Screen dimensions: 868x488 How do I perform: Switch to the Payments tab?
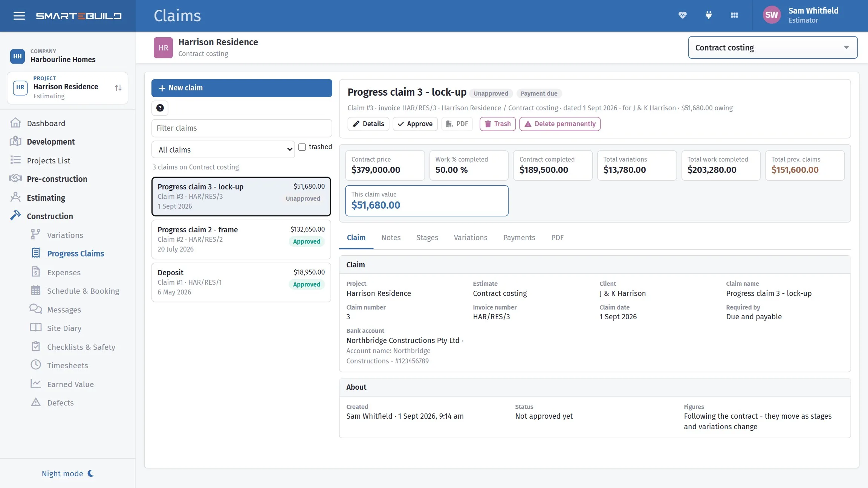coord(519,238)
